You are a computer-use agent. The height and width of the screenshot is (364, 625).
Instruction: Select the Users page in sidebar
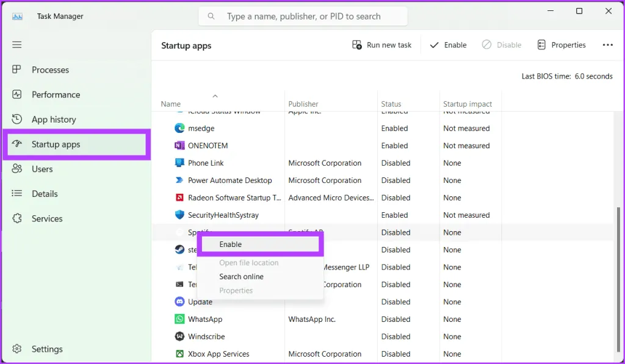coord(42,169)
